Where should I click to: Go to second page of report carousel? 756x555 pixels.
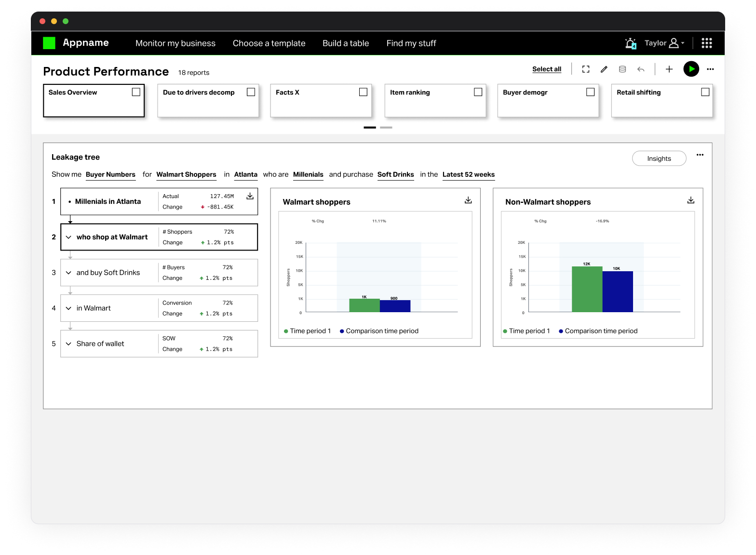tap(386, 128)
